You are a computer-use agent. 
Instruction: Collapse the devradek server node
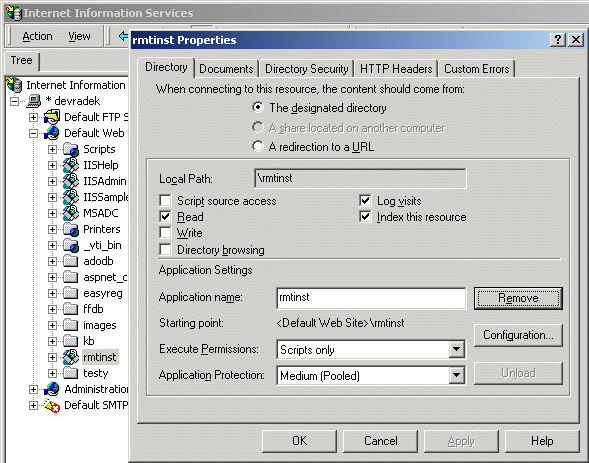click(x=14, y=101)
